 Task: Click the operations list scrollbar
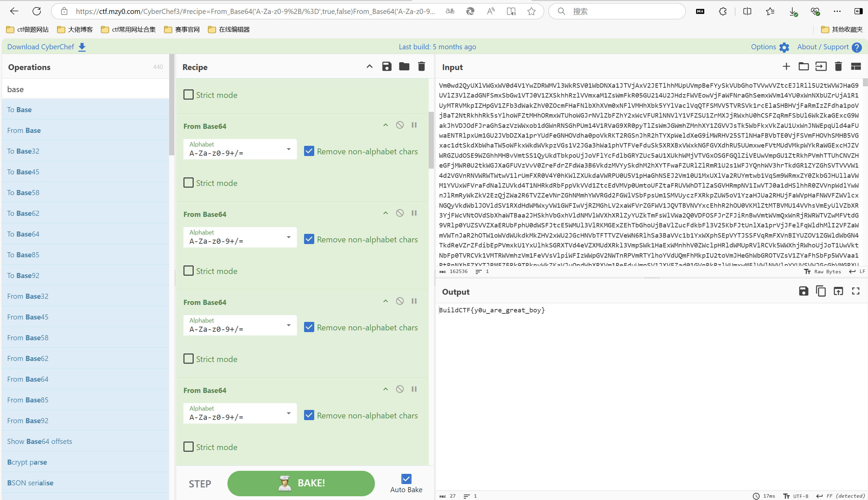[172, 104]
